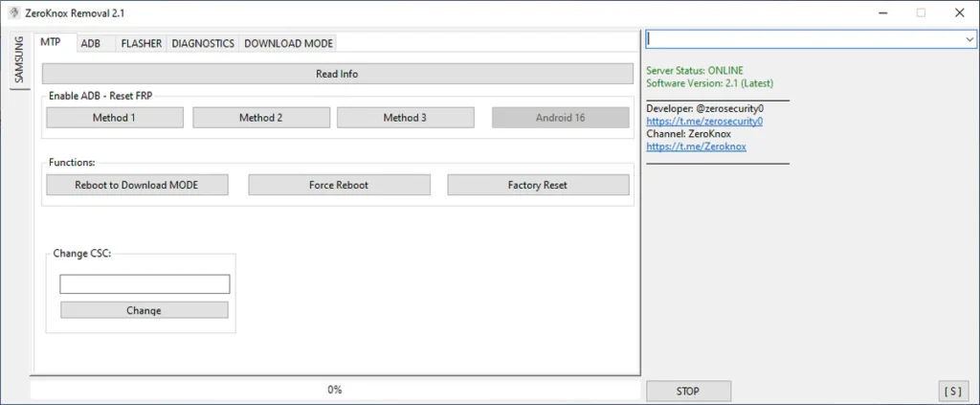980x405 pixels.
Task: Select the Method 3 button
Action: click(x=405, y=118)
